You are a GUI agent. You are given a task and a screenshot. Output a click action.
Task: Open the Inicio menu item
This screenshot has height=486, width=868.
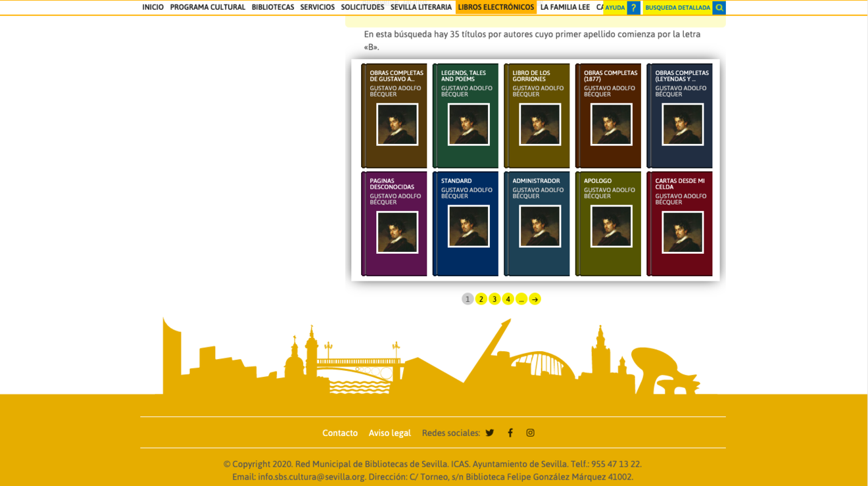[153, 7]
